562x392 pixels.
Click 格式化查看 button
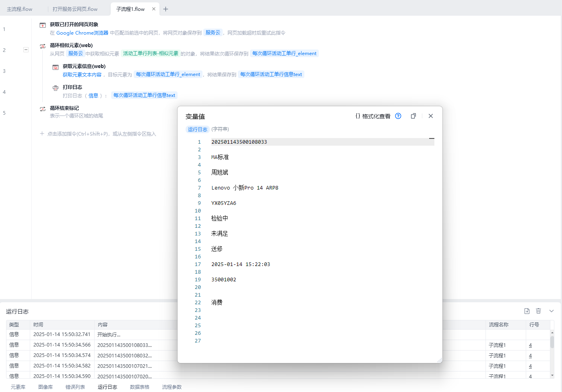(373, 116)
